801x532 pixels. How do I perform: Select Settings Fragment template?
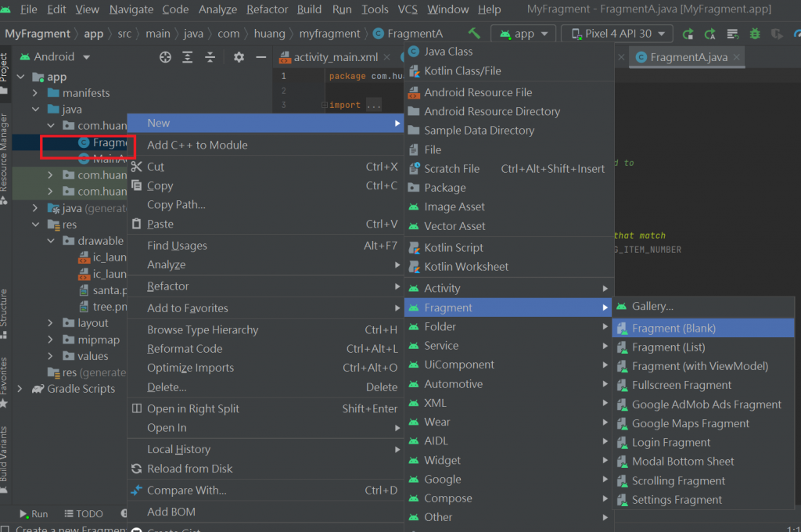pos(703,500)
